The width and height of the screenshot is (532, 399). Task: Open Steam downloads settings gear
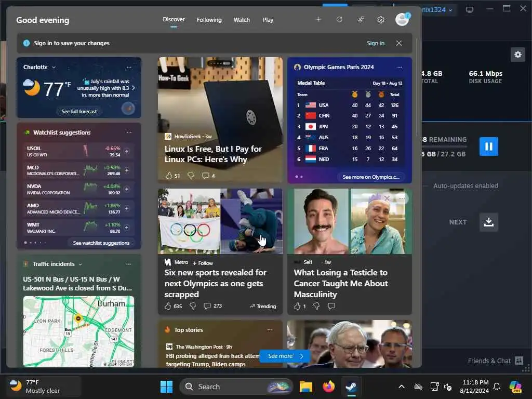click(518, 54)
